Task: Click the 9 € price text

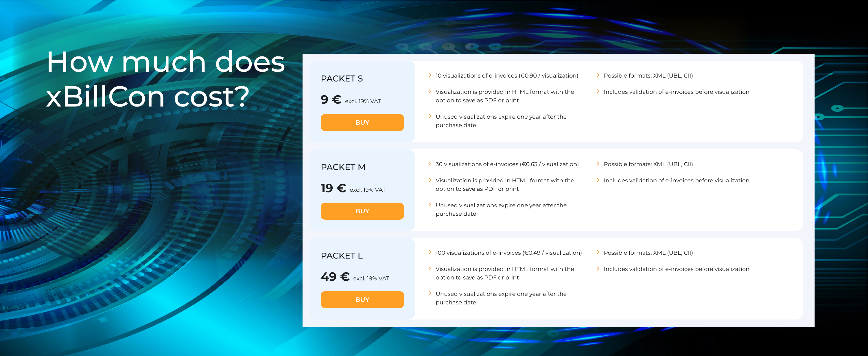Action: 331,100
